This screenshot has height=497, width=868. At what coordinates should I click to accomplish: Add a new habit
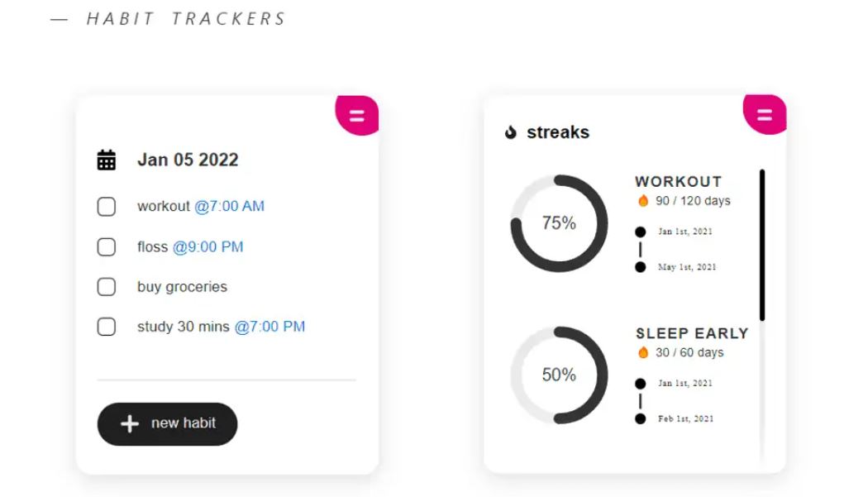(x=167, y=424)
